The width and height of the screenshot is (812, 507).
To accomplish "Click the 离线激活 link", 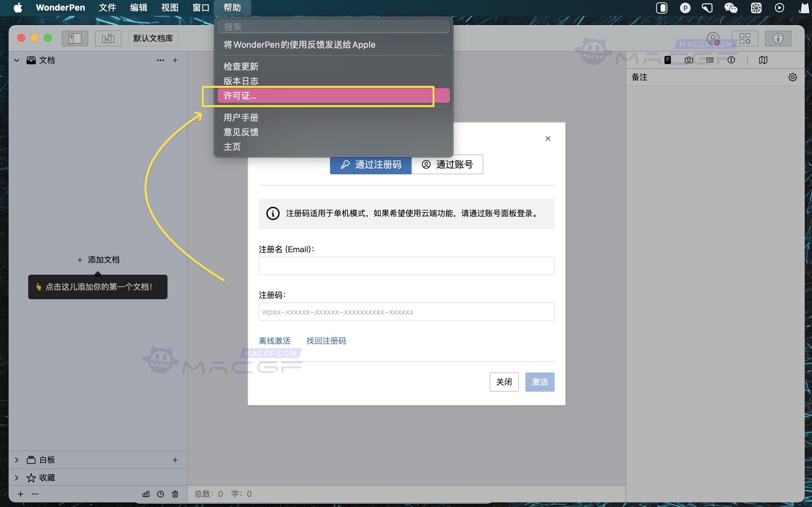I will point(274,341).
